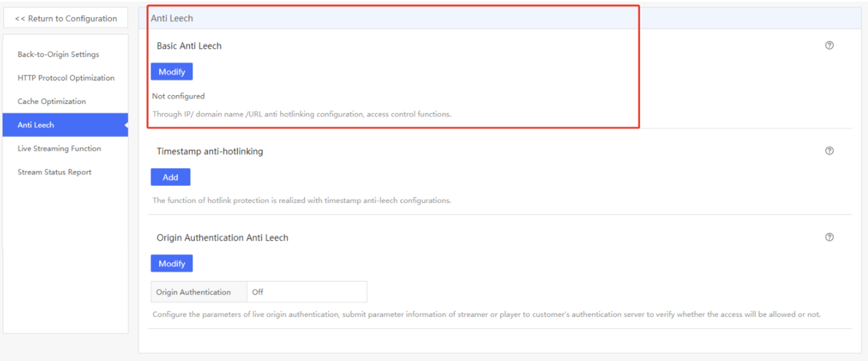Image resolution: width=868 pixels, height=361 pixels.
Task: Click the Origin Authentication Anti Leech heading
Action: pyautogui.click(x=223, y=238)
